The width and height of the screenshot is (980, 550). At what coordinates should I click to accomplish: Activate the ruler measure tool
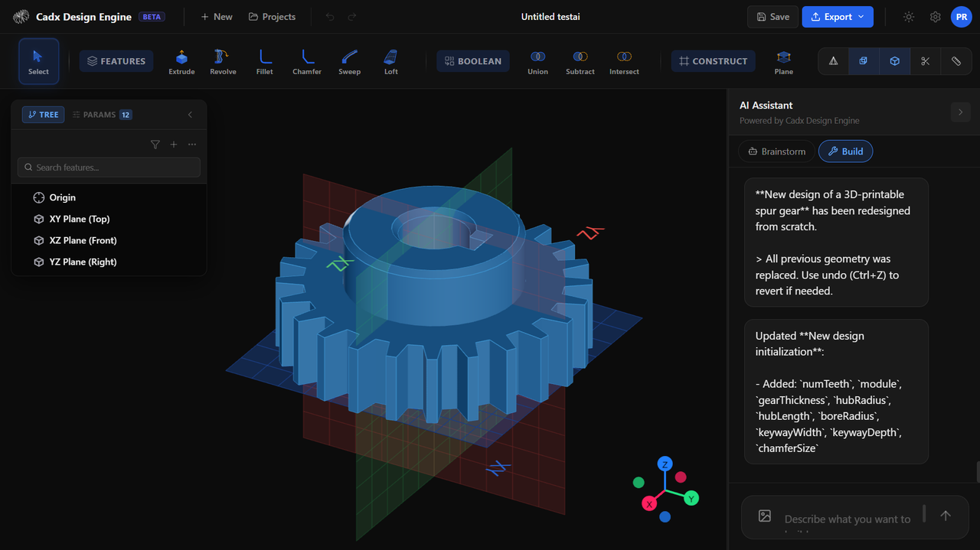(956, 61)
